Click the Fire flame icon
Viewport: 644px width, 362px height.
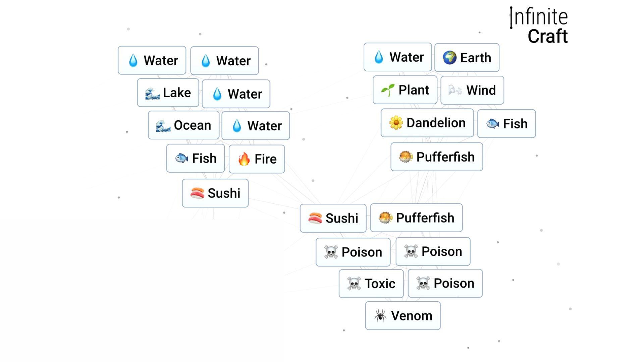pos(244,158)
